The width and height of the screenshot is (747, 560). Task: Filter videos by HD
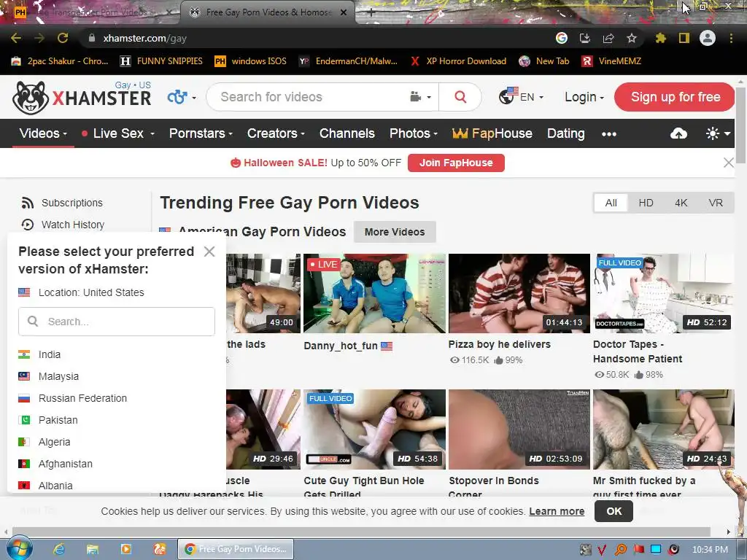coord(646,203)
